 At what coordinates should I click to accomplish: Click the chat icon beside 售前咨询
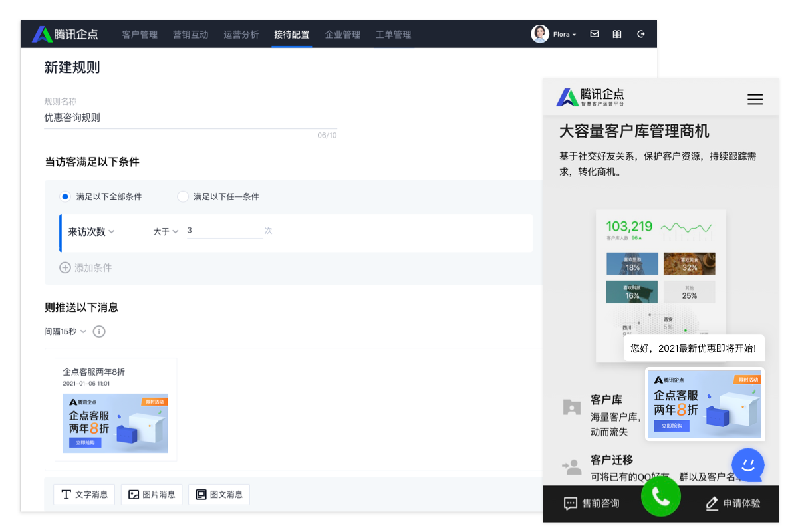pyautogui.click(x=570, y=503)
